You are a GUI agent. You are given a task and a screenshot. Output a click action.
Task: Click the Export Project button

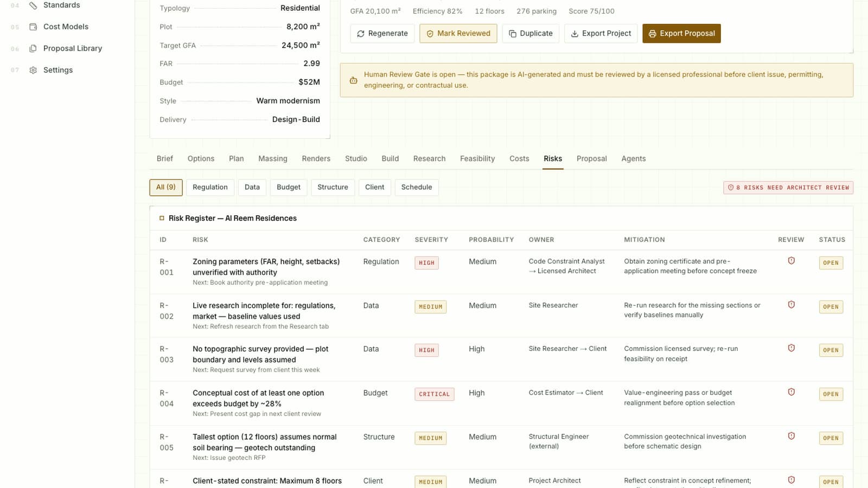tap(601, 34)
